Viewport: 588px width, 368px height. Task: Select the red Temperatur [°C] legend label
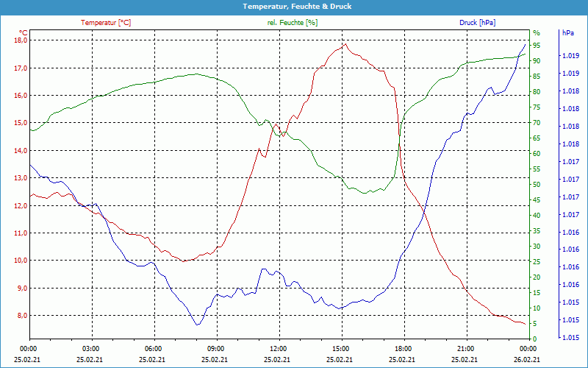[x=106, y=23]
